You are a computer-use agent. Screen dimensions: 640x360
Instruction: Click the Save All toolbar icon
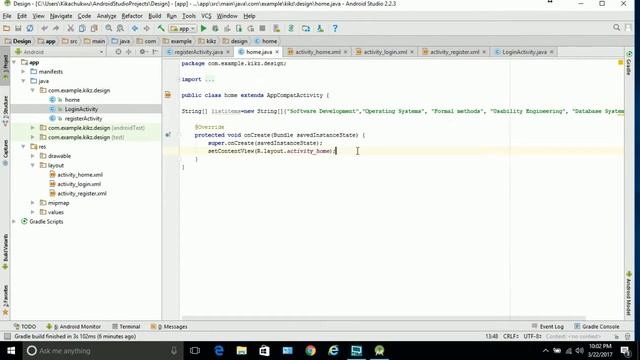pyautogui.click(x=18, y=28)
